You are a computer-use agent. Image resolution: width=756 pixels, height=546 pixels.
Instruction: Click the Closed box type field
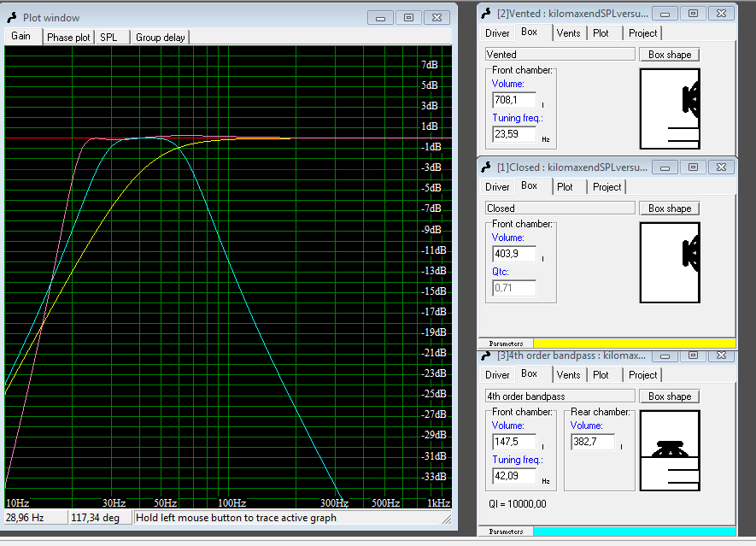[x=560, y=208]
